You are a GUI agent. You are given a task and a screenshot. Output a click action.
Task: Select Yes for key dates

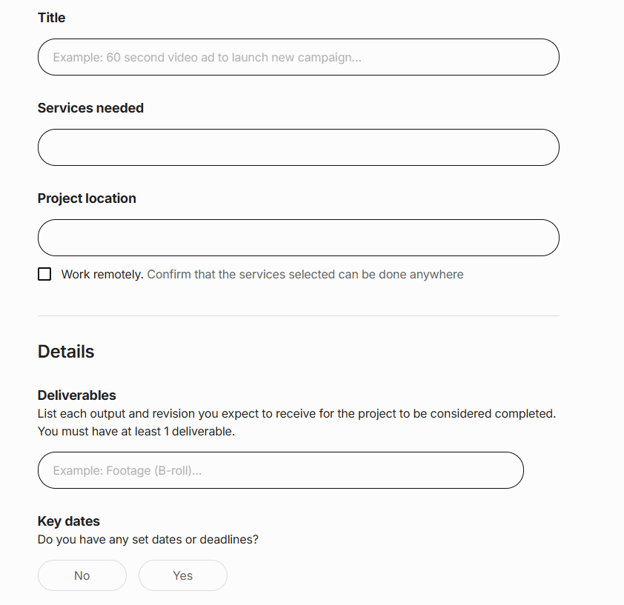click(182, 575)
